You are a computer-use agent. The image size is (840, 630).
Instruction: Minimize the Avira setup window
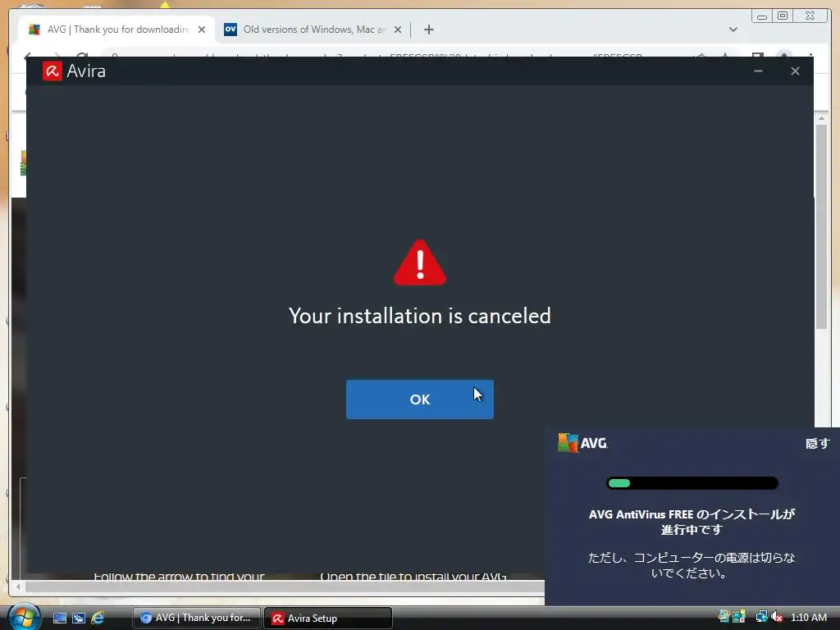click(758, 71)
